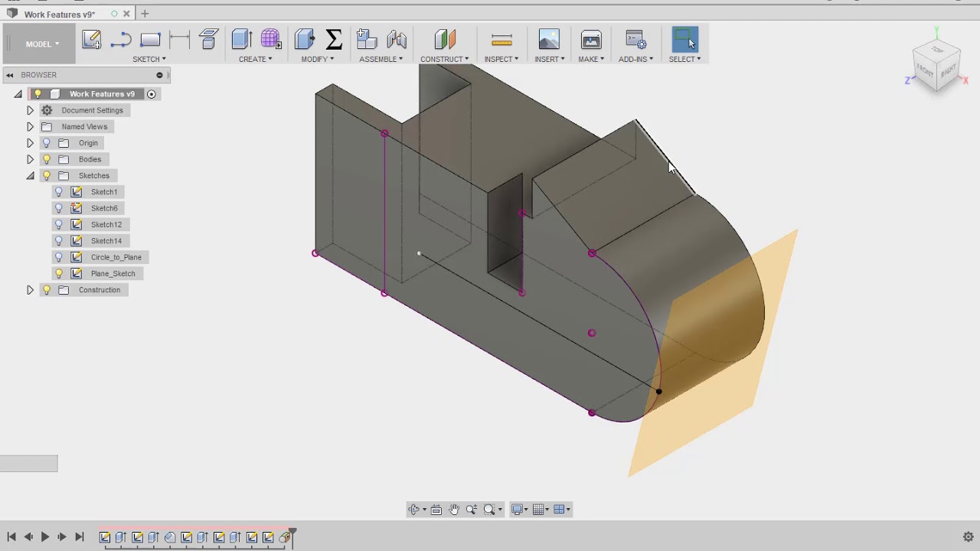Viewport: 980px width, 551px height.
Task: Expand the Origin folder
Action: coord(30,143)
